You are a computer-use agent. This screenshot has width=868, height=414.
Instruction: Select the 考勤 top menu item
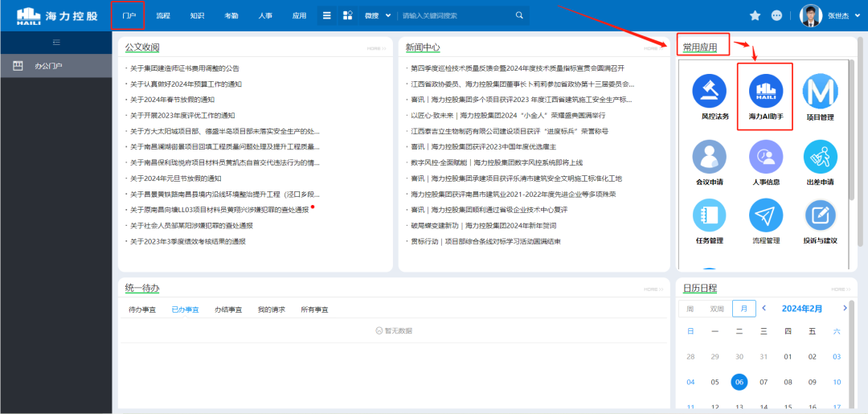pyautogui.click(x=231, y=15)
